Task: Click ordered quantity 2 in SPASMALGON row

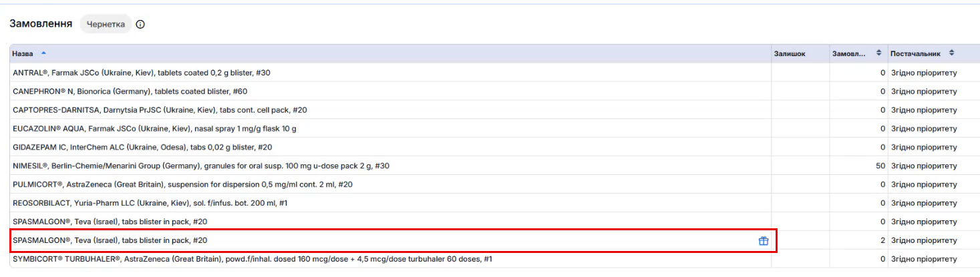Action: click(882, 241)
